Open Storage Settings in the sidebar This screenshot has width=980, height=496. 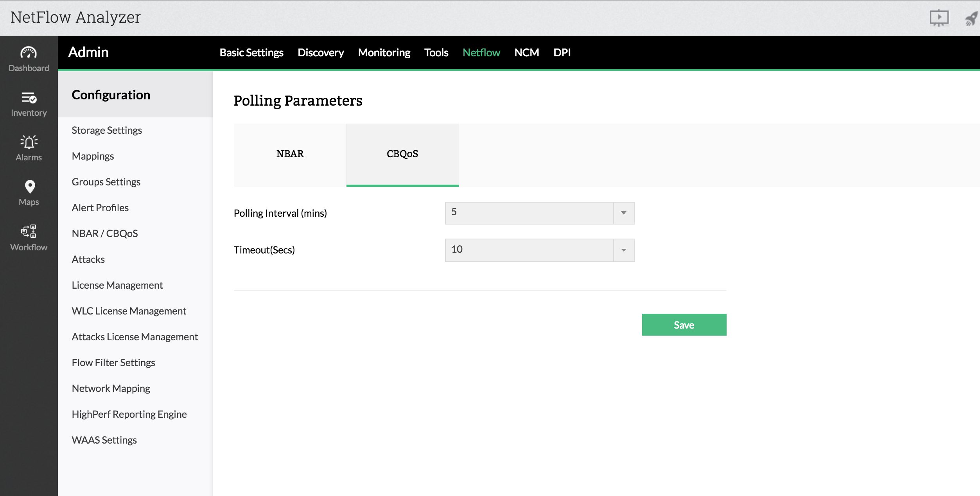pyautogui.click(x=107, y=130)
